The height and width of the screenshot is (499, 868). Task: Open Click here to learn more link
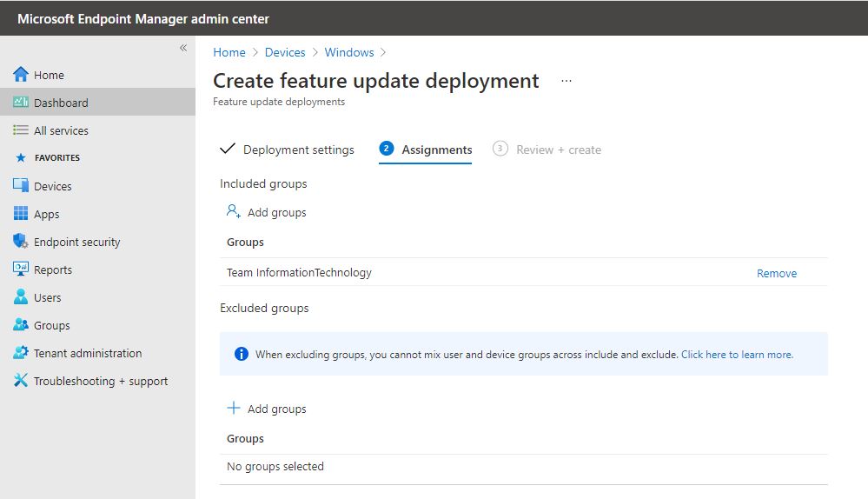click(x=737, y=355)
